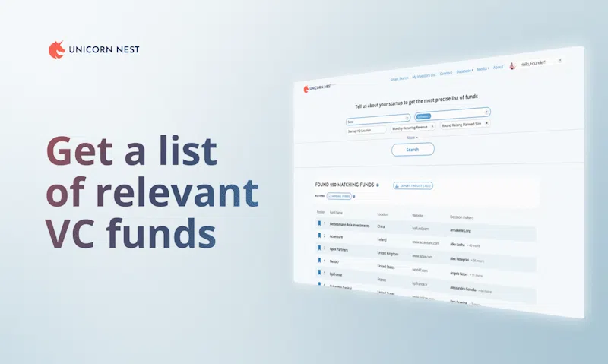Open the Media menu dropdown
Image resolution: width=608 pixels, height=364 pixels.
pyautogui.click(x=483, y=68)
